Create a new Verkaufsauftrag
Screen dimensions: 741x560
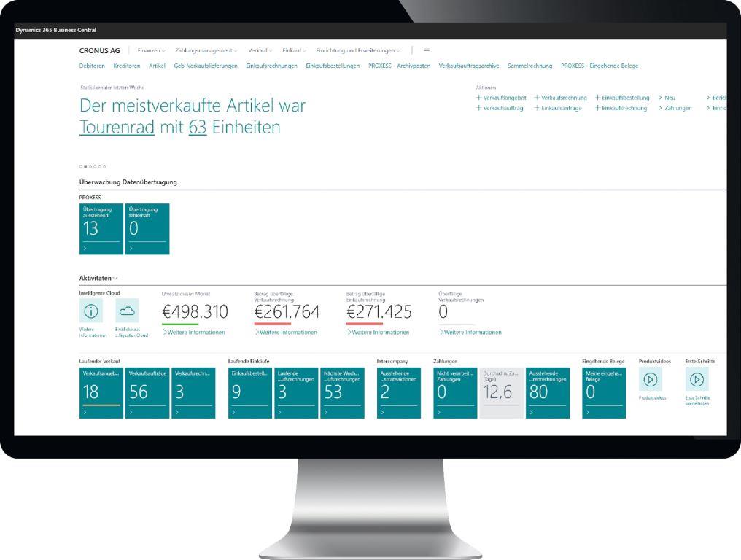tap(500, 108)
